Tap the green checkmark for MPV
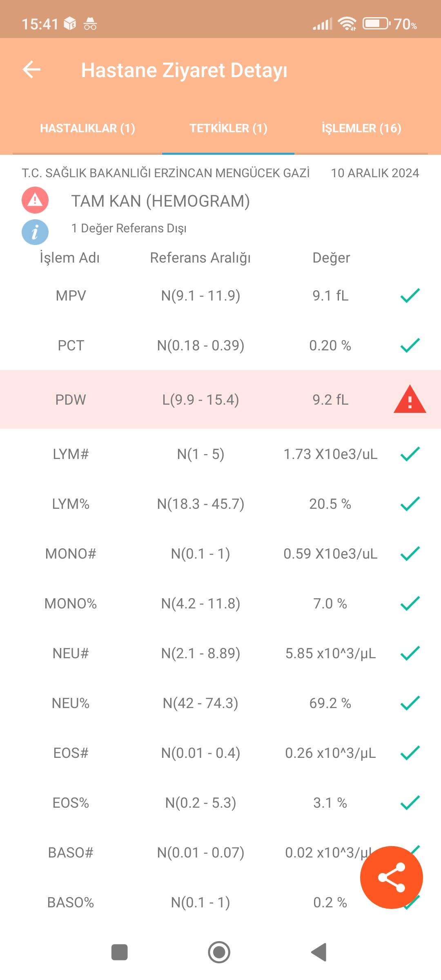Viewport: 441px width, 980px height. click(410, 295)
